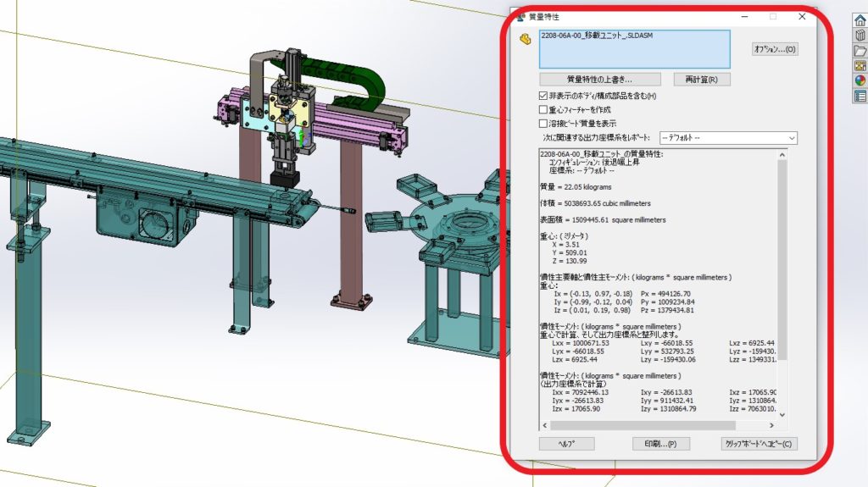
Task: Click the results scrollbar down arrow
Action: point(782,415)
